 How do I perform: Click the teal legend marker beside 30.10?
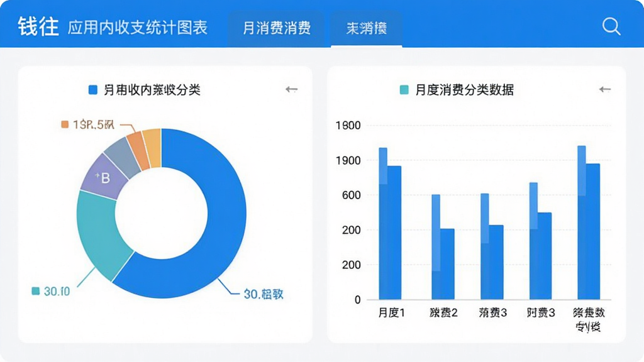point(36,291)
